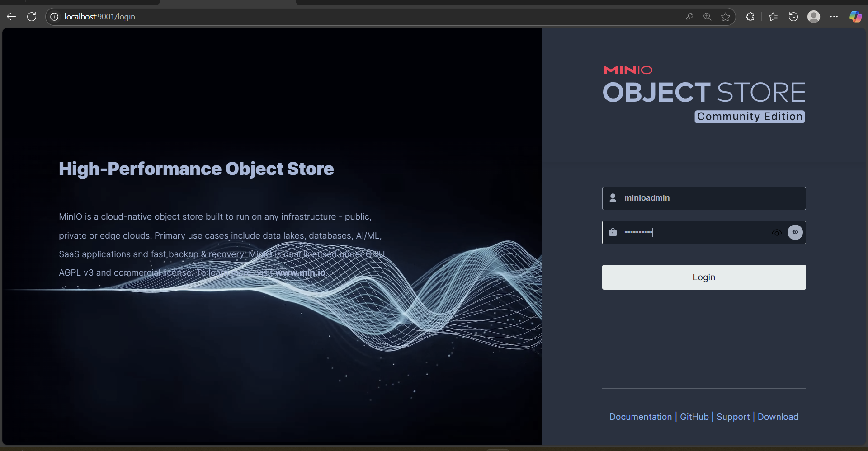Visit the www.min.io link in description
This screenshot has height=451, width=868.
(300, 272)
